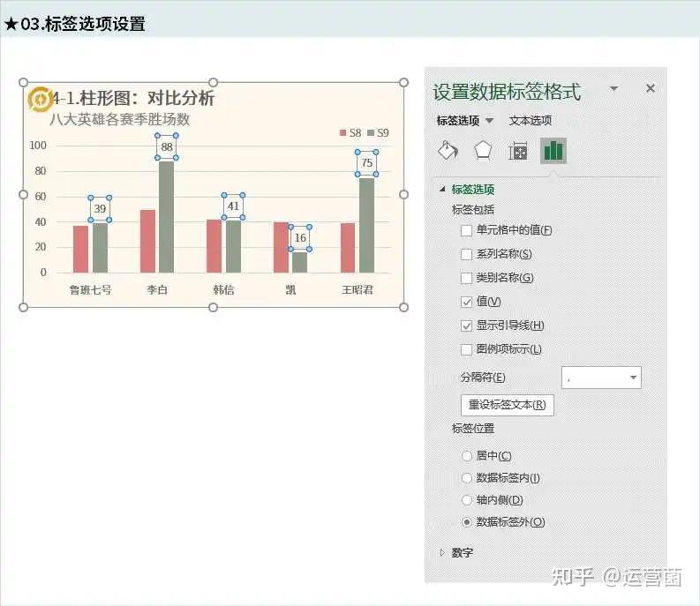Image resolution: width=700 pixels, height=606 pixels.
Task: Enable the 系列名称(S) checkbox
Action: click(466, 254)
